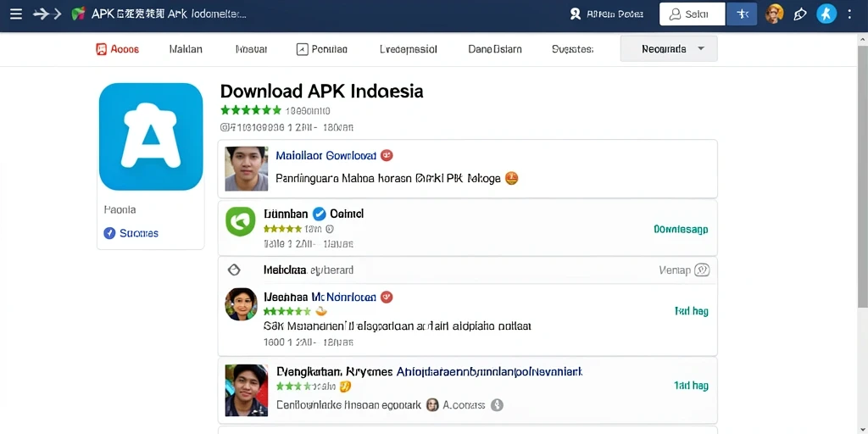
Task: Click the large blue A app icon
Action: click(x=151, y=136)
